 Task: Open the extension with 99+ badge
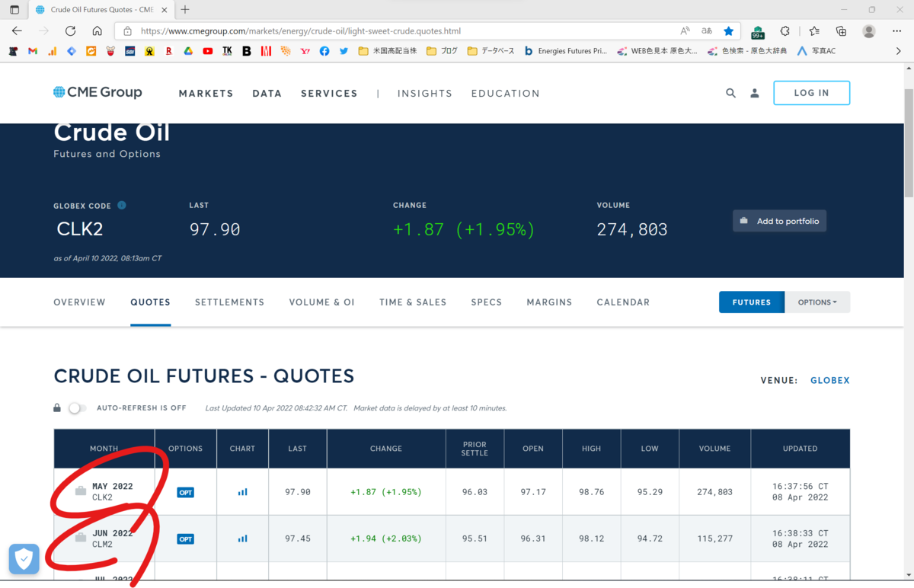(x=758, y=32)
